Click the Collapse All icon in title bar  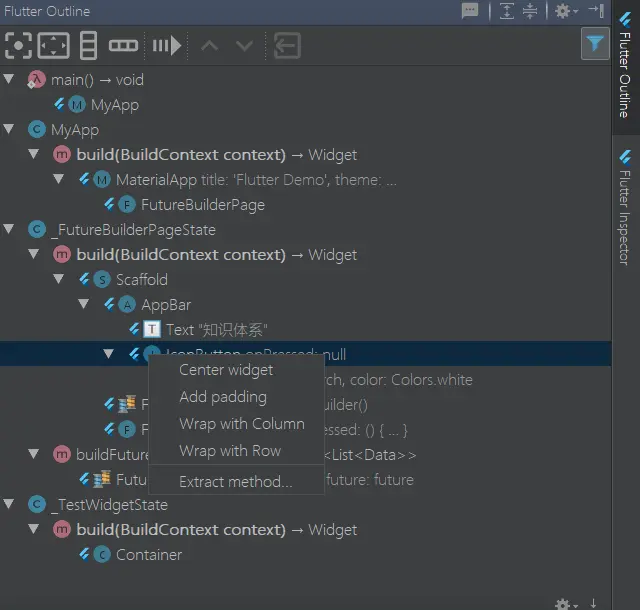pos(530,11)
